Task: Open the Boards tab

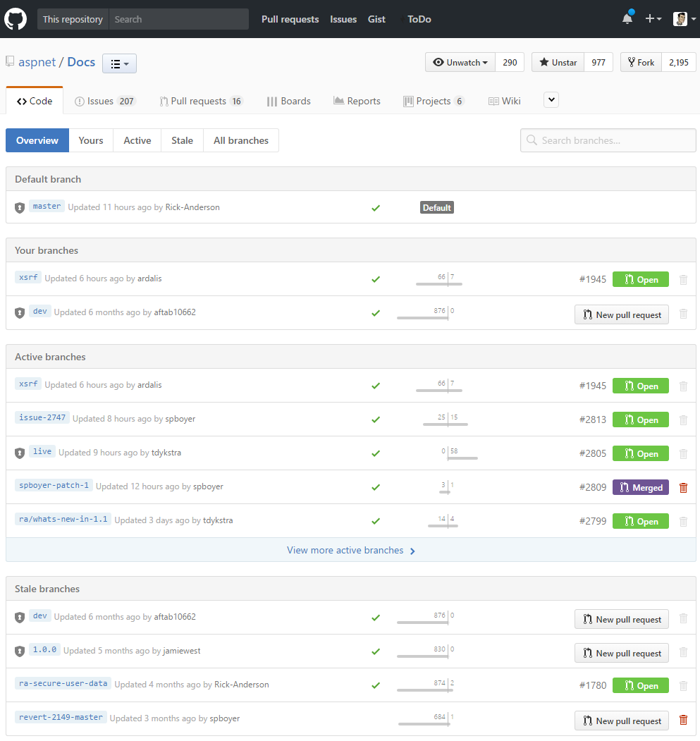Action: point(288,101)
